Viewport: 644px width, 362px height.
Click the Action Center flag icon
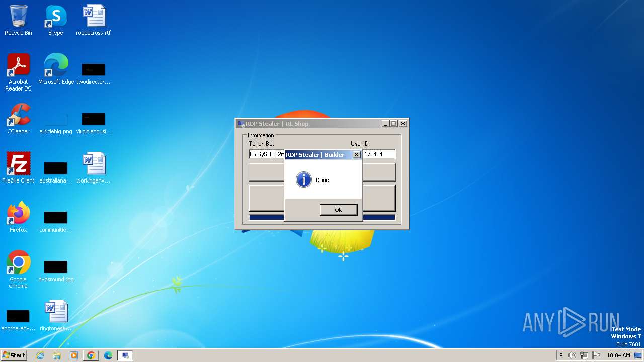click(x=596, y=355)
